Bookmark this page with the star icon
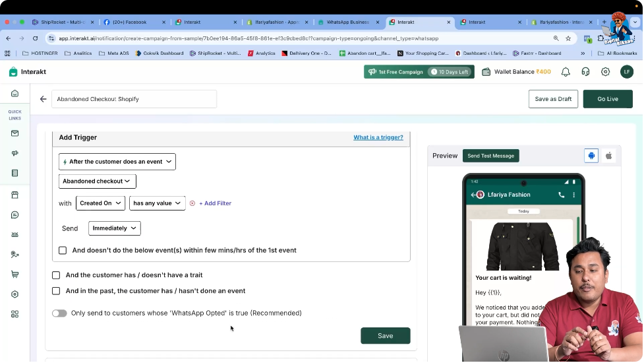The width and height of the screenshot is (644, 363). (x=568, y=38)
